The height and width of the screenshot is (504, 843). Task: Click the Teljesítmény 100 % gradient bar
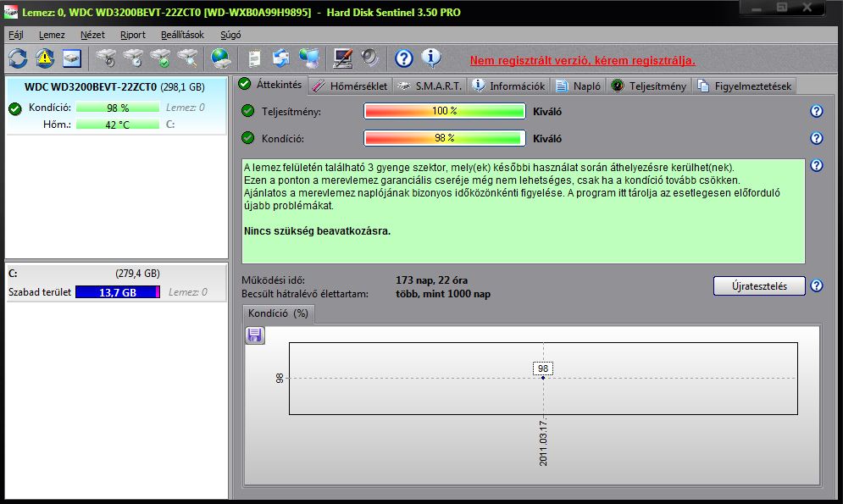click(445, 111)
